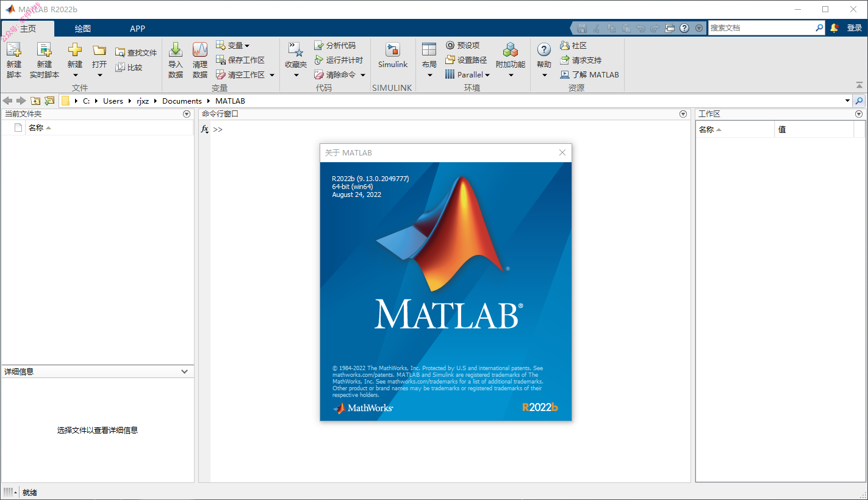868x500 pixels.
Task: Click the browse for folder icon
Action: pyautogui.click(x=49, y=101)
